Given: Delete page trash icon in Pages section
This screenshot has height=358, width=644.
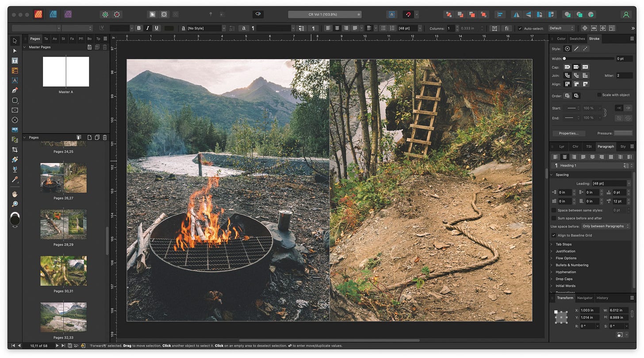Looking at the screenshot, I should [105, 137].
